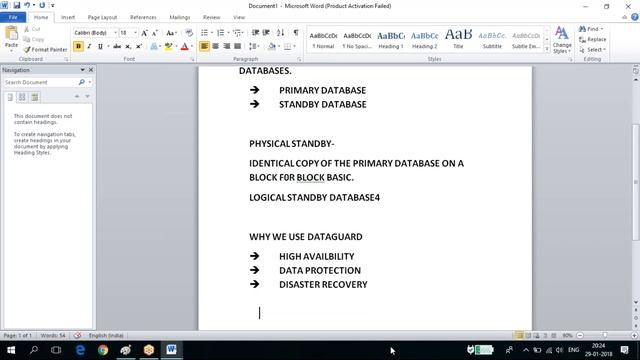
Task: Expand the Styles gallery More arrow
Action: coord(547,49)
